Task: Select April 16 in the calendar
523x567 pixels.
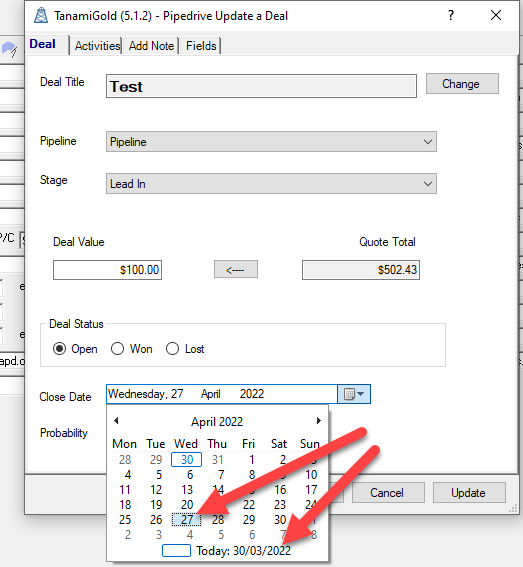Action: click(x=280, y=490)
